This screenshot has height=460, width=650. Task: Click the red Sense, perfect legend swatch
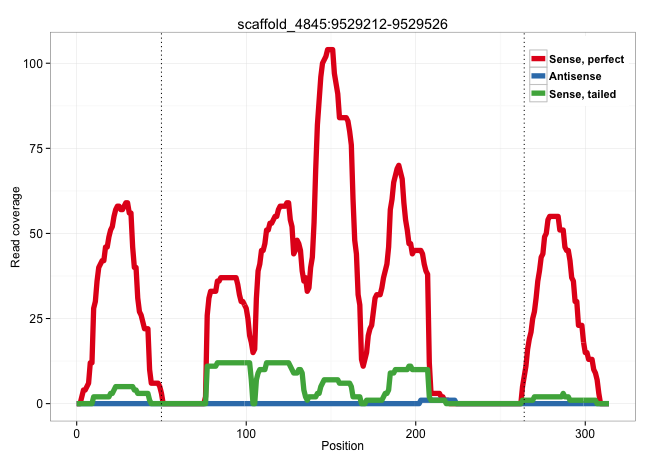[x=538, y=59]
